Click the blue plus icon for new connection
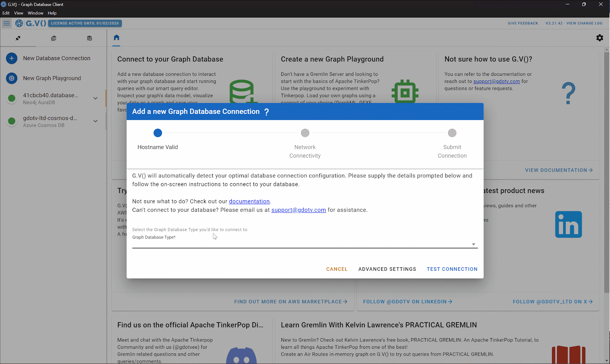610x364 pixels. (x=12, y=58)
